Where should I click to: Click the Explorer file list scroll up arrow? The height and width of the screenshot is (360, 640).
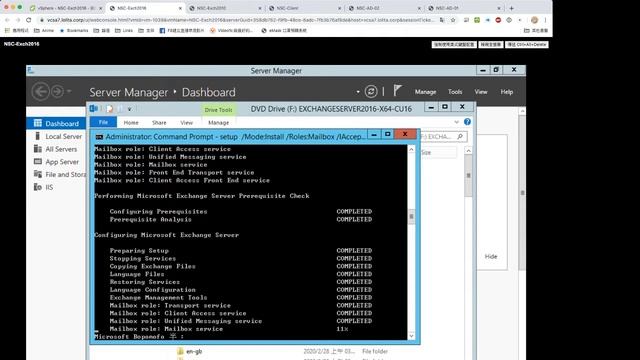tap(469, 151)
